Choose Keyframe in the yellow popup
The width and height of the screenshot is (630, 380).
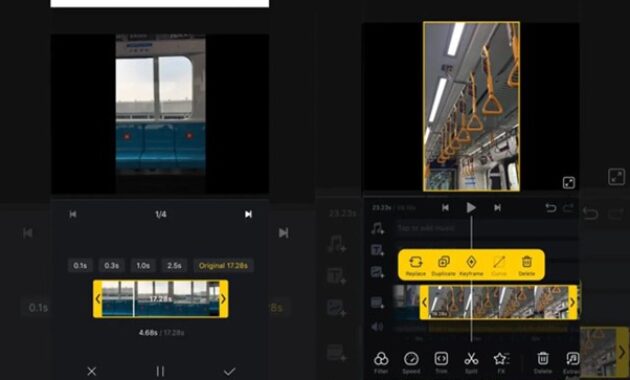(471, 266)
